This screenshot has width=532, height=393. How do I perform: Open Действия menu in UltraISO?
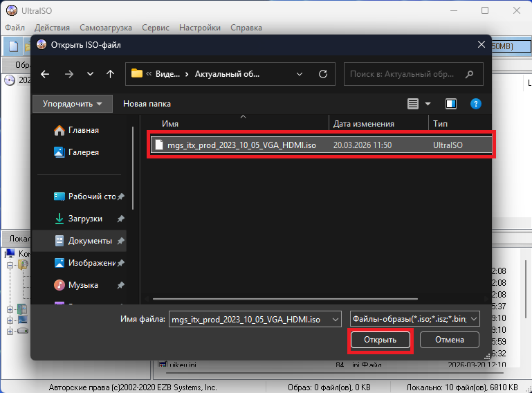[52, 28]
